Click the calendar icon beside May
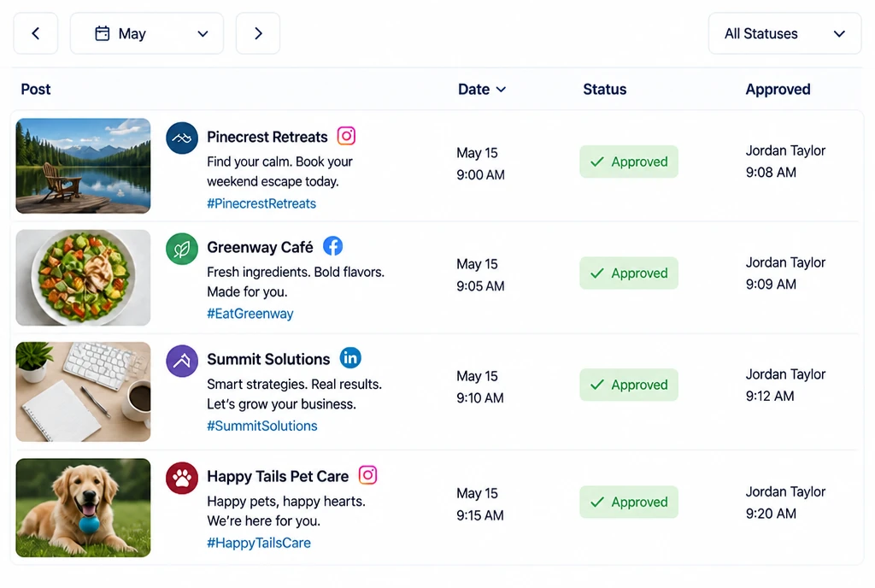This screenshot has height=588, width=875. click(x=103, y=33)
